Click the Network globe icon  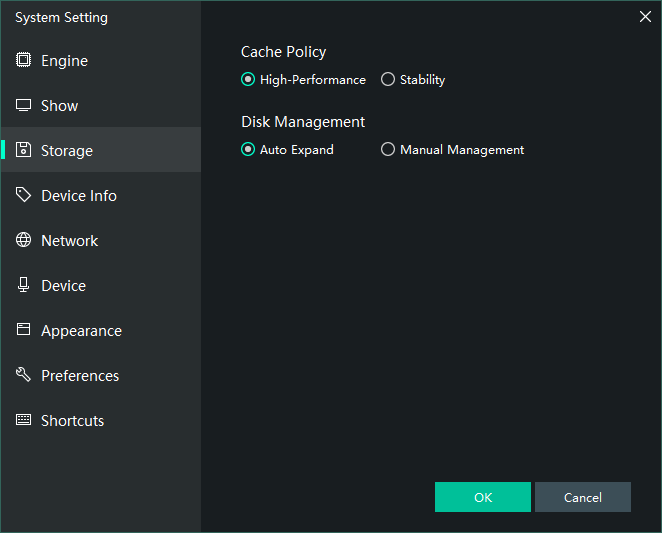coord(23,240)
